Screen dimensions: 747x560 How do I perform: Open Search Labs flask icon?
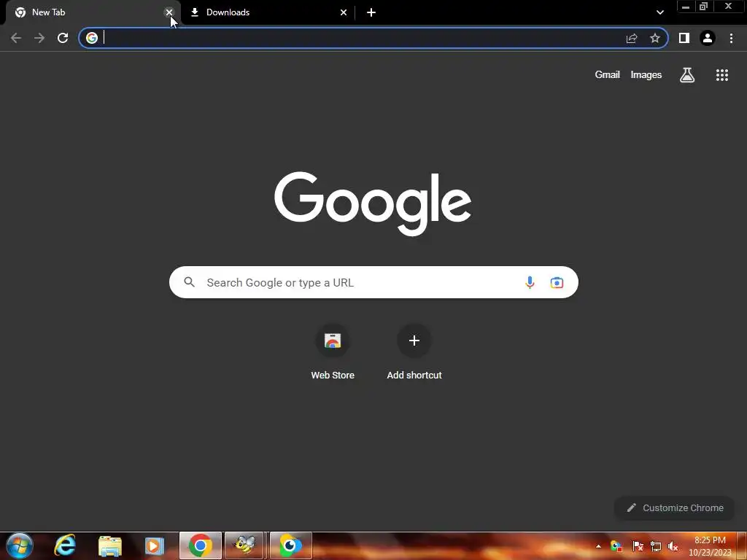pos(687,75)
